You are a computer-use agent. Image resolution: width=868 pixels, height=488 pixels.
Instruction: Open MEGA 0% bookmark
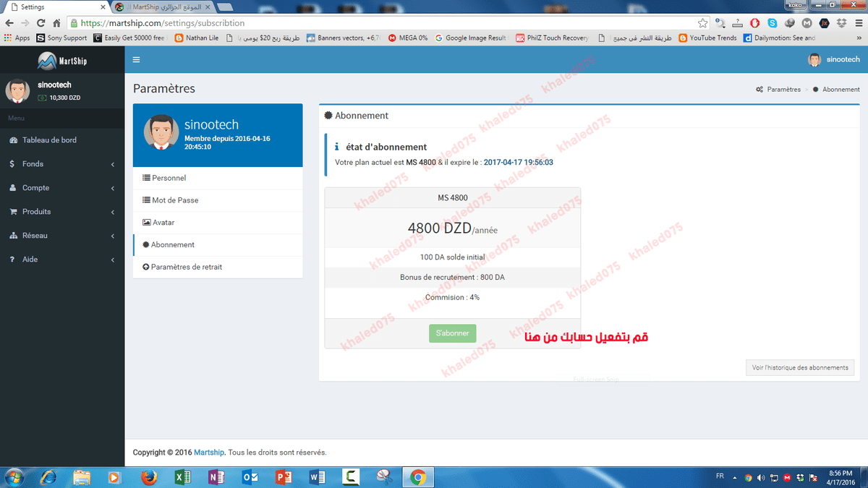pyautogui.click(x=408, y=38)
